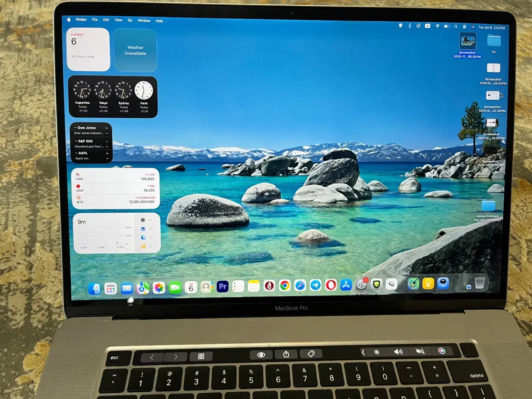
Task: Click the date and time in the menu bar
Action: (x=491, y=28)
